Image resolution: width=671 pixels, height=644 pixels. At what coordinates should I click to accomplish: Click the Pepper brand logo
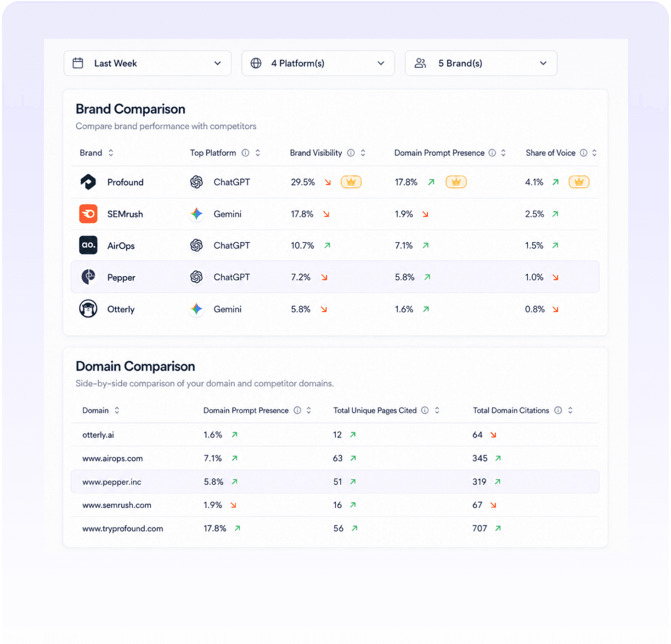(x=88, y=277)
